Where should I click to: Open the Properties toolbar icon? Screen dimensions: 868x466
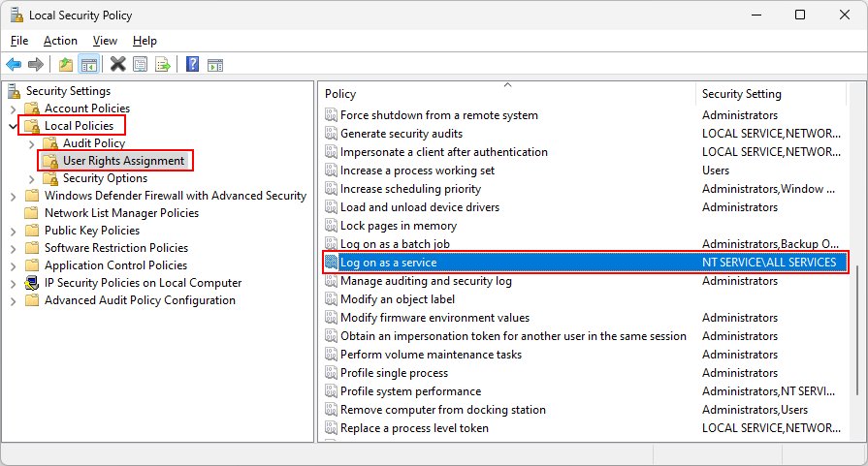[141, 65]
